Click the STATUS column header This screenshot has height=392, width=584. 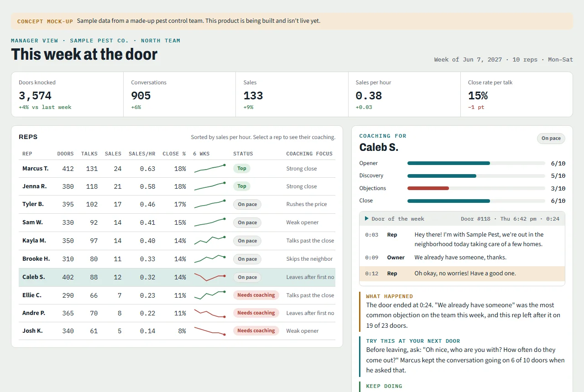click(243, 154)
